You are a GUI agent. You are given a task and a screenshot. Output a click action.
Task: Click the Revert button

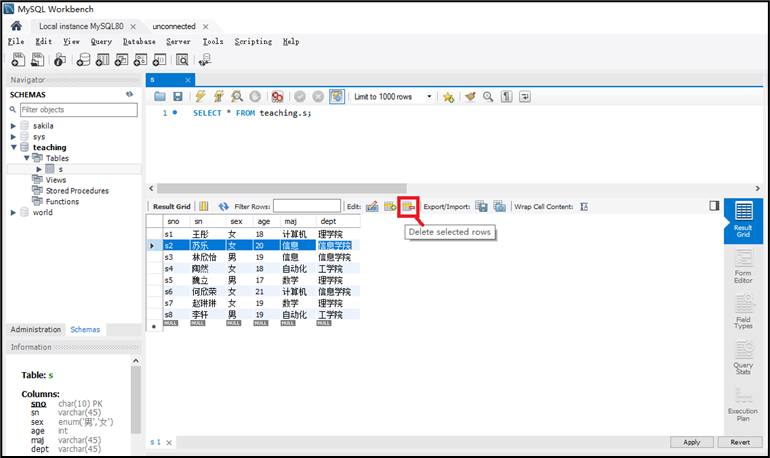pos(740,442)
